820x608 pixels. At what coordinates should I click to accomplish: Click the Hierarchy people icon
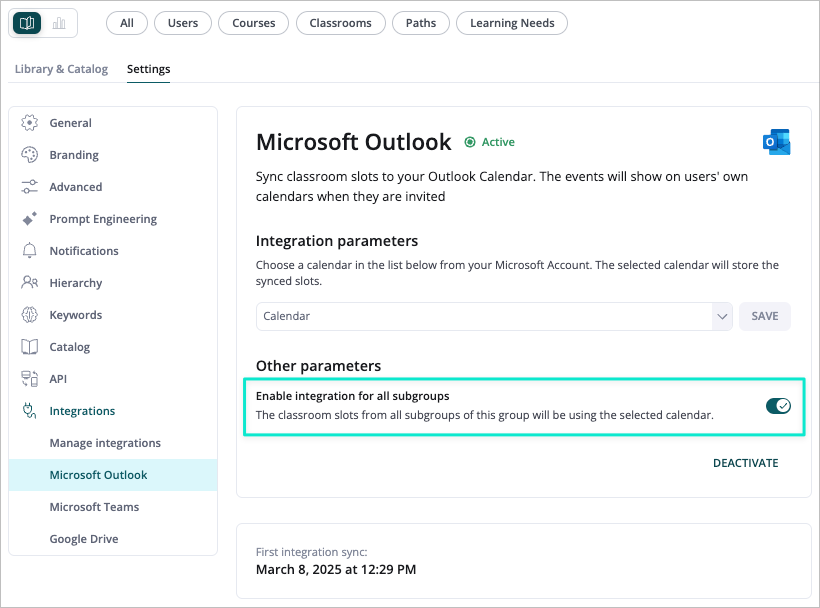30,283
